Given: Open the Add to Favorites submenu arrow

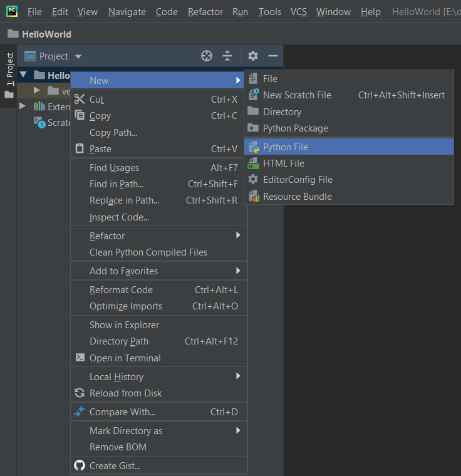Looking at the screenshot, I should 238,271.
